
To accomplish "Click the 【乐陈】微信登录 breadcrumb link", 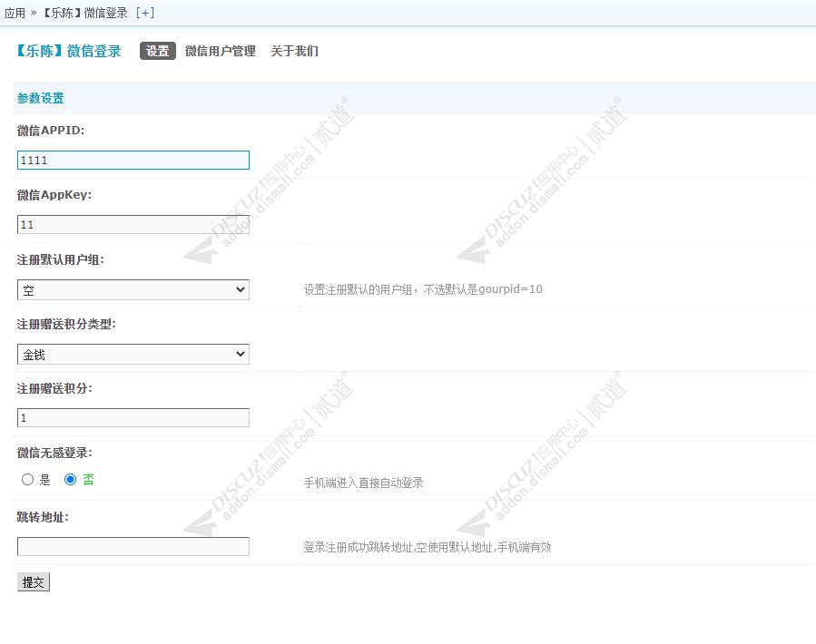I will (x=84, y=13).
